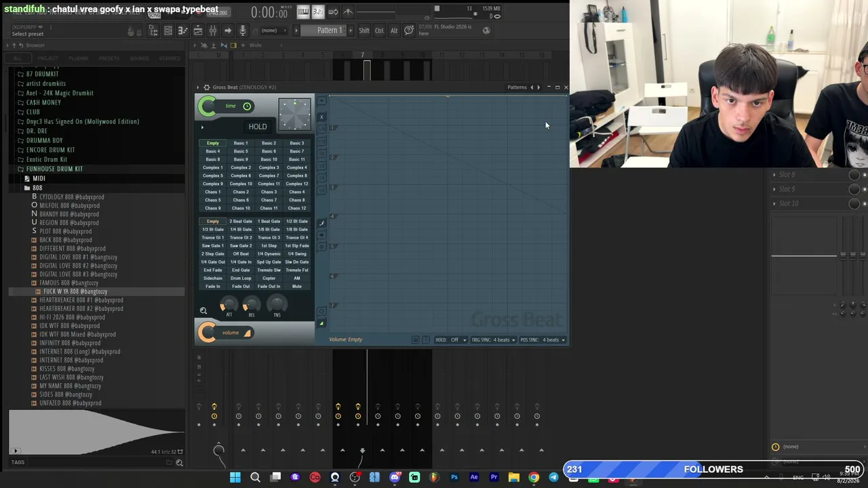Open Windows Start menu
868x488 pixels.
coord(235,478)
